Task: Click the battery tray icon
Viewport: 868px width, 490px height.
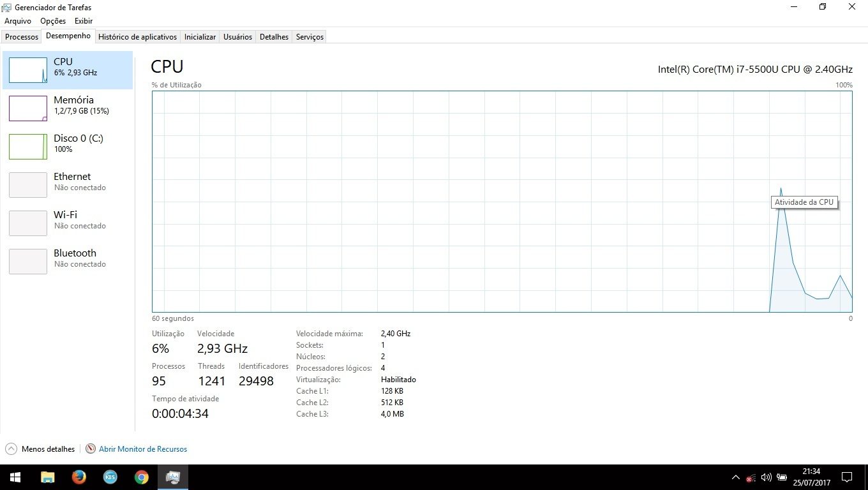Action: pyautogui.click(x=781, y=477)
